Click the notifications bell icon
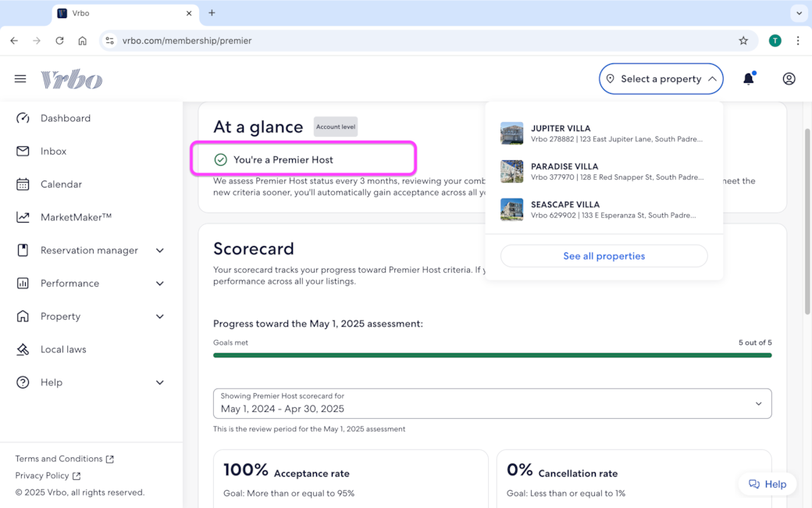This screenshot has height=508, width=812. coord(748,79)
